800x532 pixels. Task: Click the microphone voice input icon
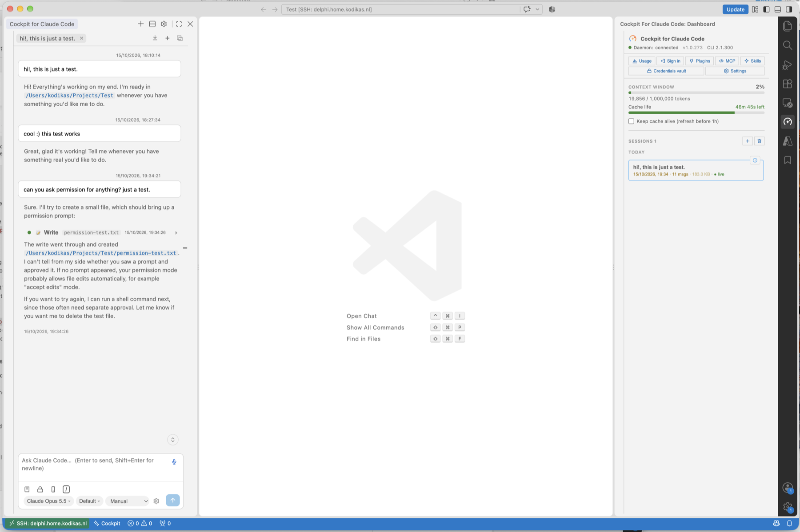[174, 462]
